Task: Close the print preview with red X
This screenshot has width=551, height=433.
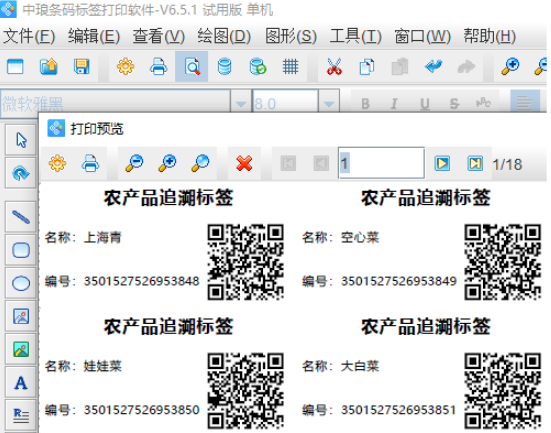Action: point(244,163)
